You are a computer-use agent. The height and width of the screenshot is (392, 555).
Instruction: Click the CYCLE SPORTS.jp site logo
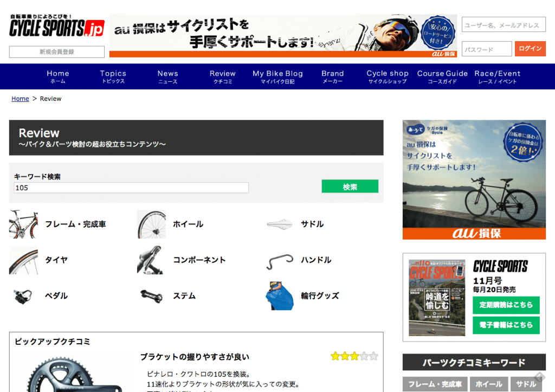click(56, 27)
